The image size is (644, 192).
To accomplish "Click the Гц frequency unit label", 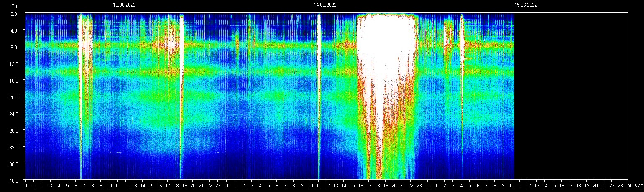I will pyautogui.click(x=14, y=6).
